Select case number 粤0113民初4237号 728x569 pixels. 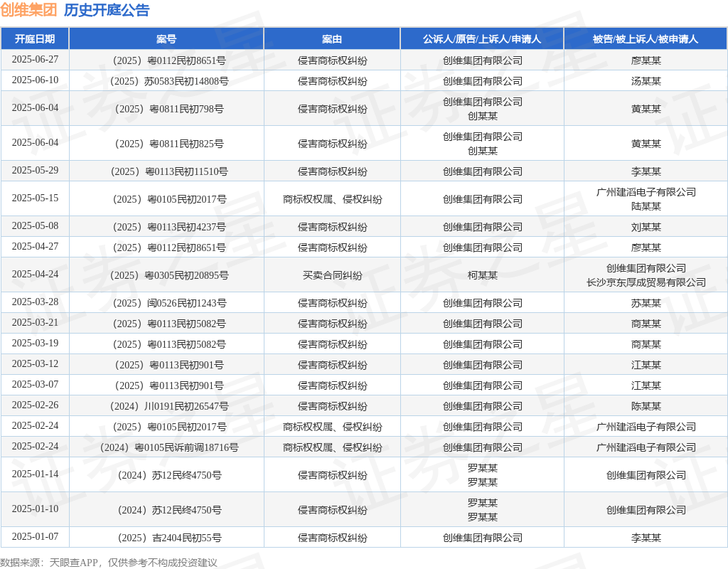[x=169, y=227]
